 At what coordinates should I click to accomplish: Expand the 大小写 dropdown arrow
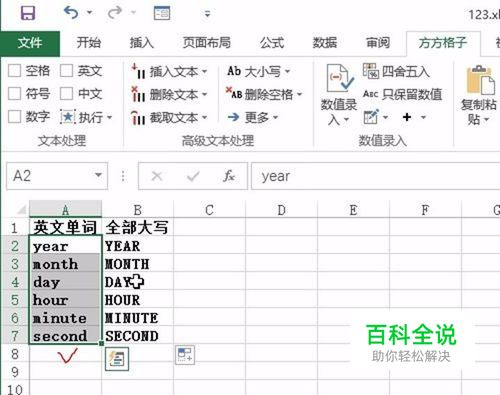pyautogui.click(x=287, y=71)
